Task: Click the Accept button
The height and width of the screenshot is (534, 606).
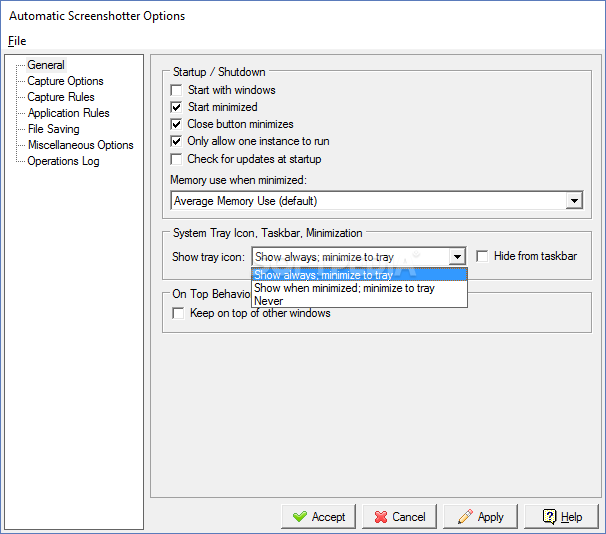Action: coord(318,517)
